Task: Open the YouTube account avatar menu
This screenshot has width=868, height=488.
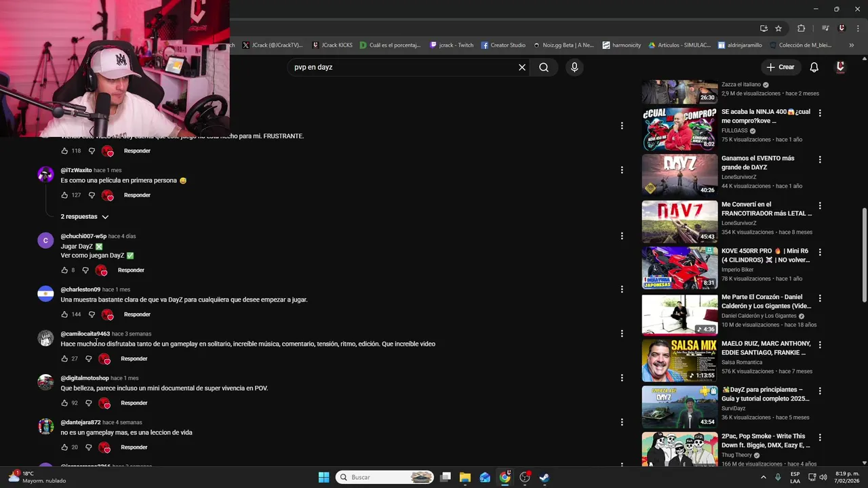Action: 840,67
